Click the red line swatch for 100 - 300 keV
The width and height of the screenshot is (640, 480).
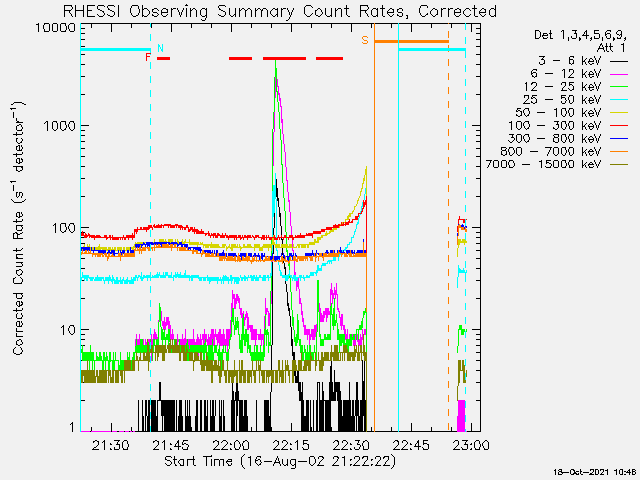coord(619,126)
